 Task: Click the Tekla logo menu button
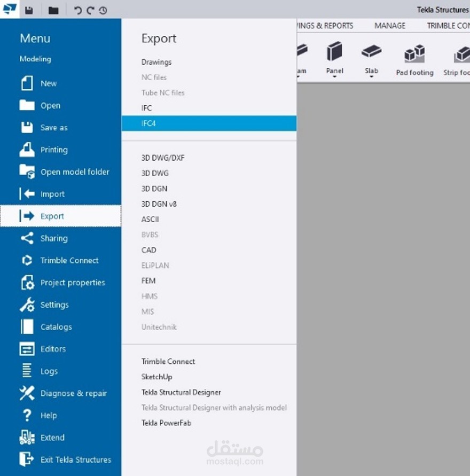point(10,10)
